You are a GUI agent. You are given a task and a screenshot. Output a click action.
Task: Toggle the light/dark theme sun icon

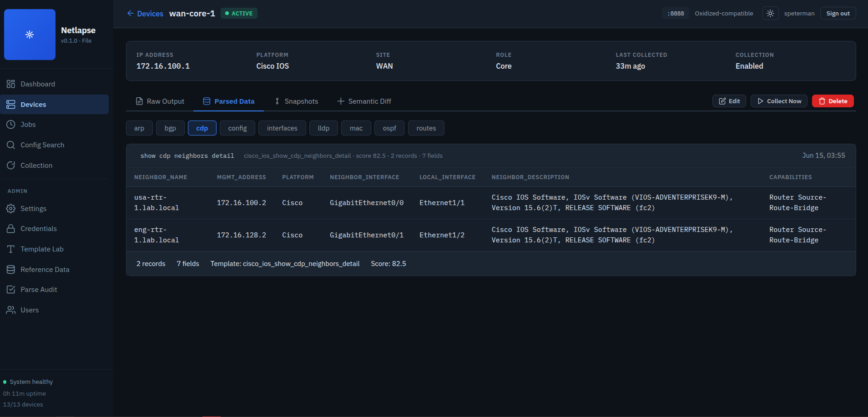pyautogui.click(x=770, y=14)
